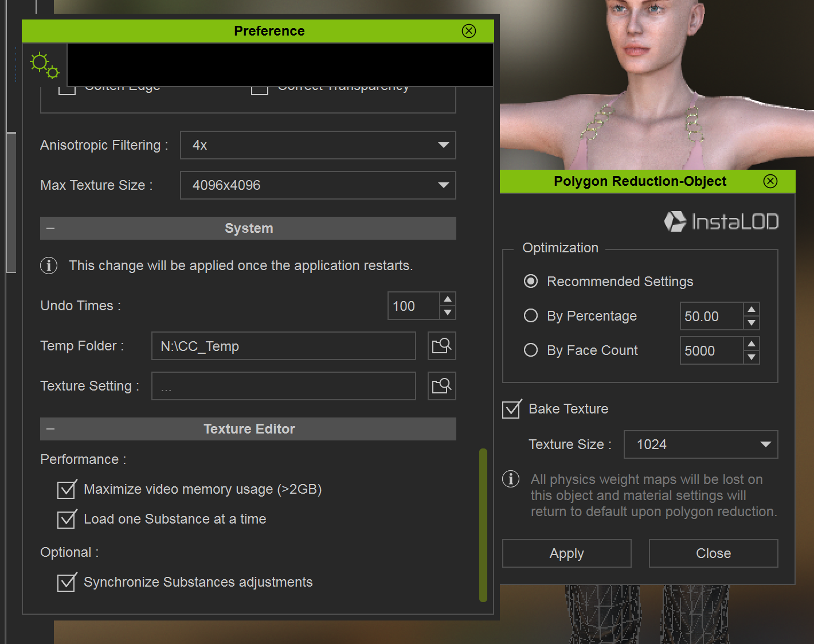Click Close button in Polygon Reduction dialog
Image resolution: width=814 pixels, height=644 pixels.
point(714,553)
